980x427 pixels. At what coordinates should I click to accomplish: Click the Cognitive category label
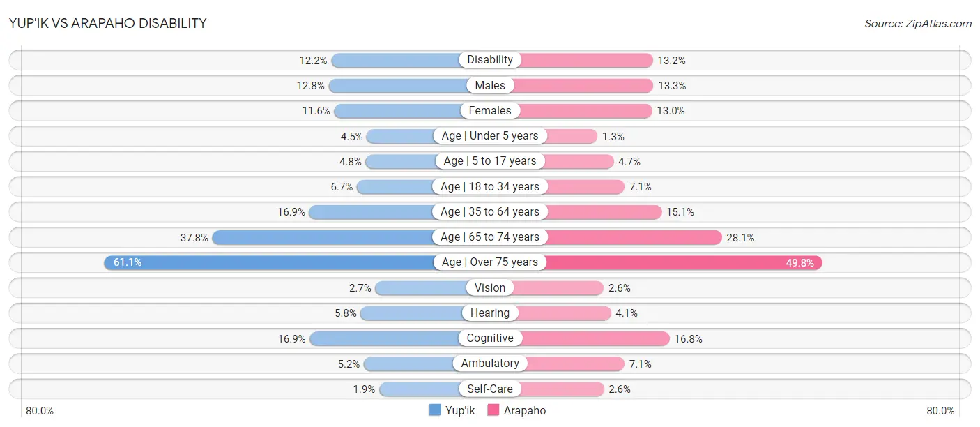coord(490,338)
